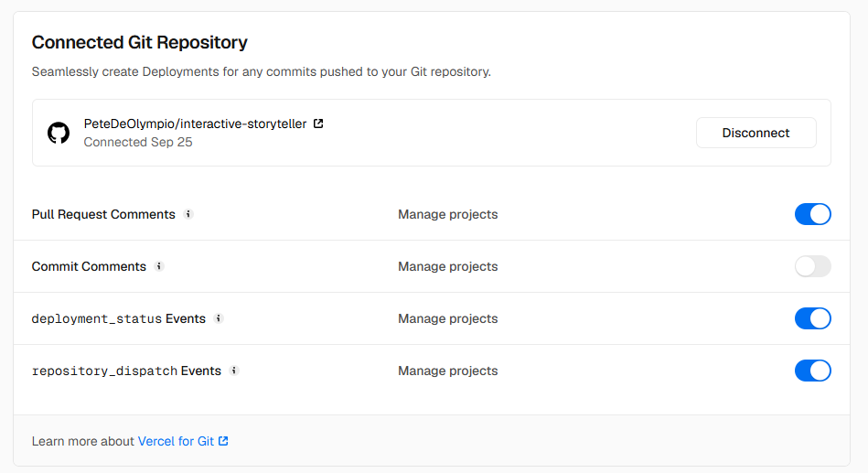Open external link icon beside interactive-storyteller
Viewport: 868px width, 473px height.
[x=318, y=124]
